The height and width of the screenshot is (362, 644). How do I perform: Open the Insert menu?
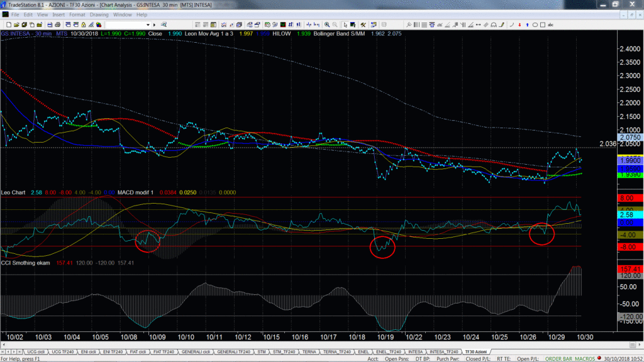pos(58,15)
